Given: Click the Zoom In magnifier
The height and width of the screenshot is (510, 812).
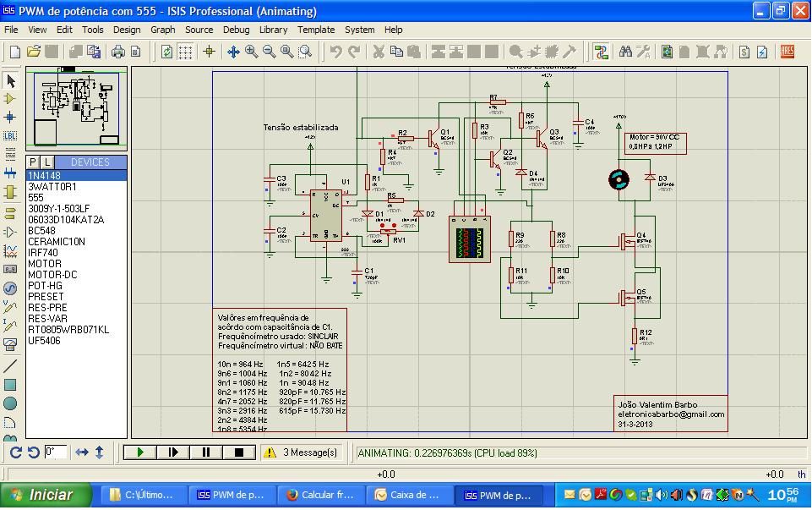Looking at the screenshot, I should 252,52.
